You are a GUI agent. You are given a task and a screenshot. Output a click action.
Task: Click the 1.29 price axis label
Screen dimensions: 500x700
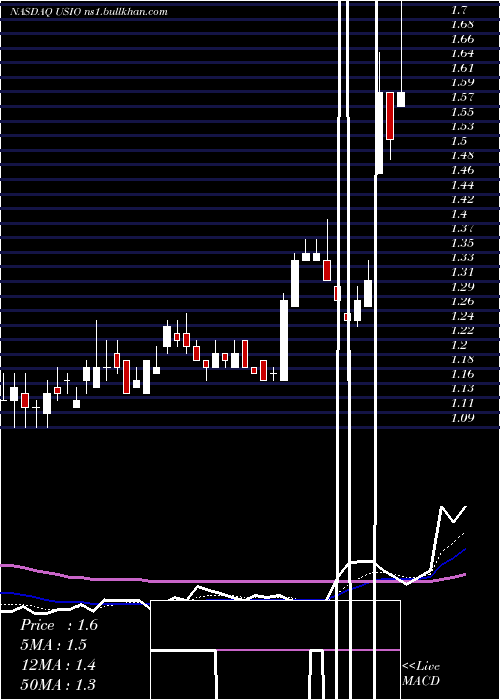point(462,287)
